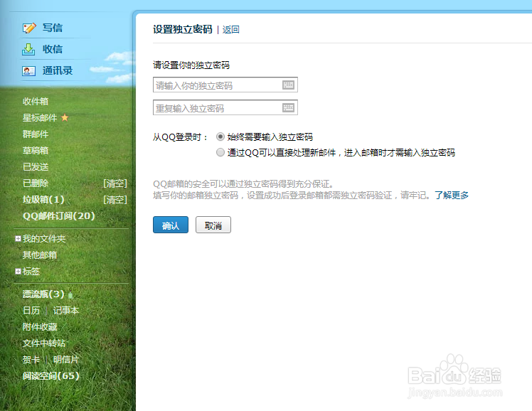The width and height of the screenshot is (532, 411).
Task: Select 通过QQ可以直接处理新邮件 radio option
Action: [220, 152]
